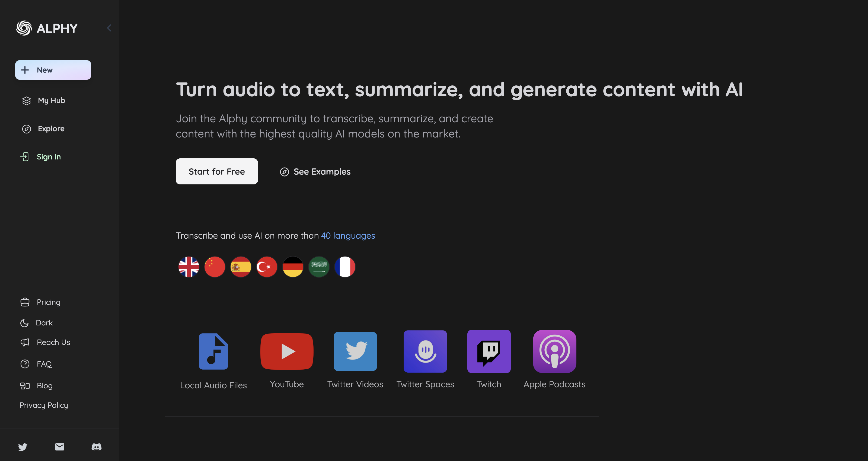Screen dimensions: 868x461
Task: Click the Discord icon in footer
Action: pyautogui.click(x=97, y=447)
